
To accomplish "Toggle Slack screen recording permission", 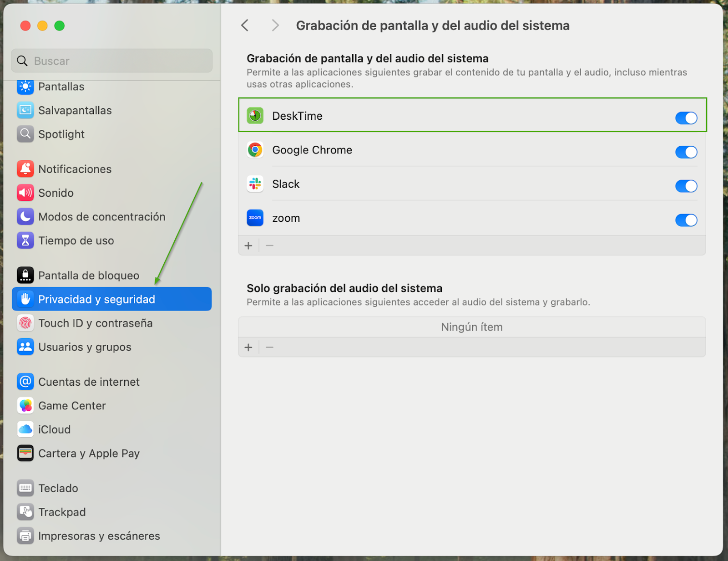I will (x=686, y=186).
